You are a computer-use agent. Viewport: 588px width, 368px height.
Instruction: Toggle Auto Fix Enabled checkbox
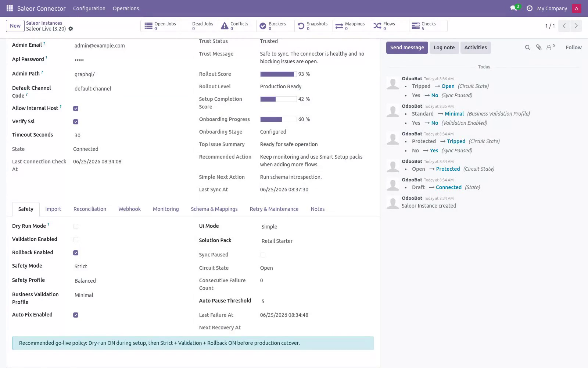coord(76,315)
